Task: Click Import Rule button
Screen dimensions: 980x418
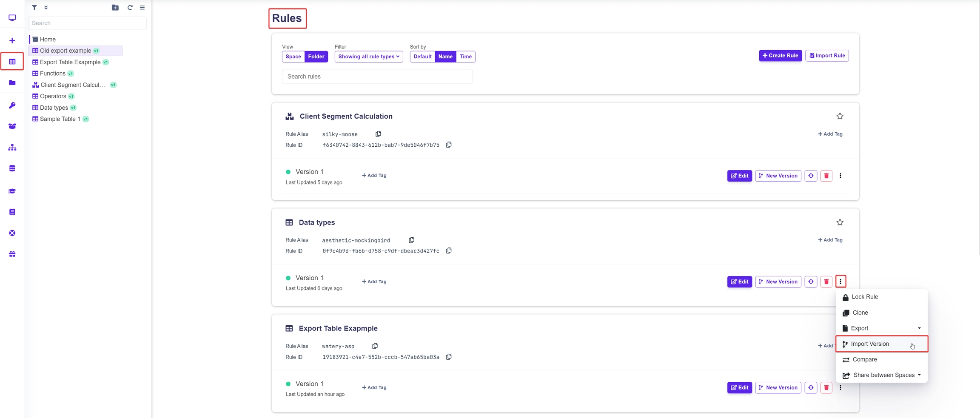Action: pos(826,56)
